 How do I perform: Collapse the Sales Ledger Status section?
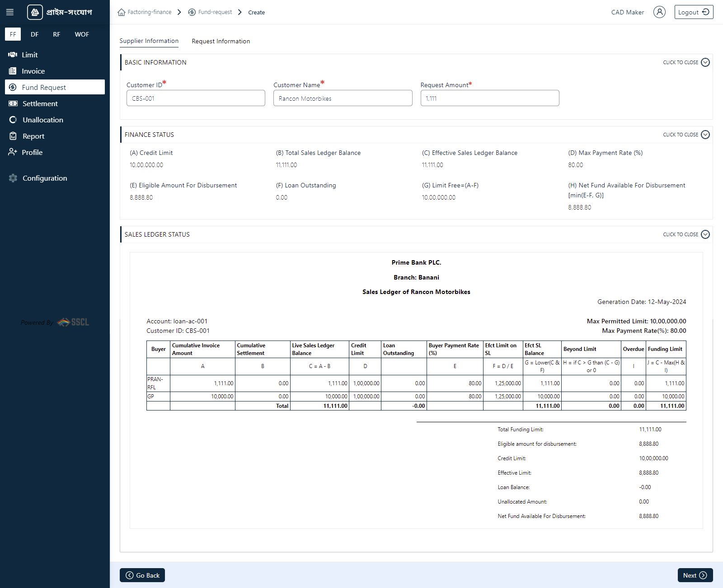click(x=686, y=234)
